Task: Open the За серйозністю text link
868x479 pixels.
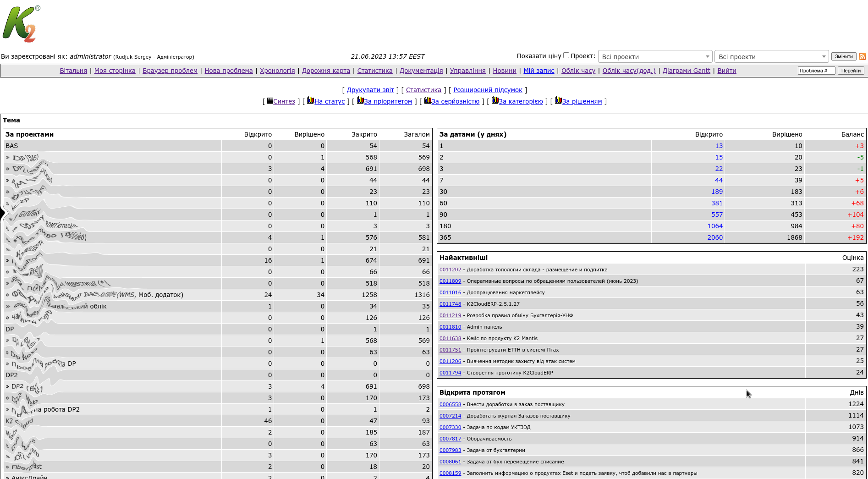Action: (456, 101)
